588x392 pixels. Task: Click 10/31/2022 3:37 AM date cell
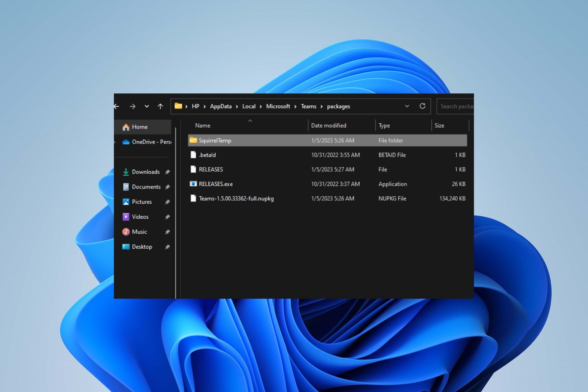pyautogui.click(x=335, y=184)
